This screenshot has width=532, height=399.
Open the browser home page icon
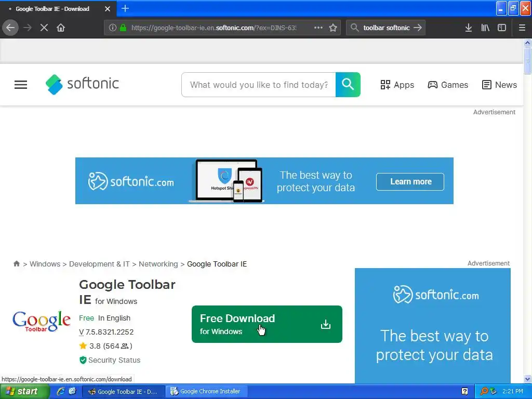point(61,28)
